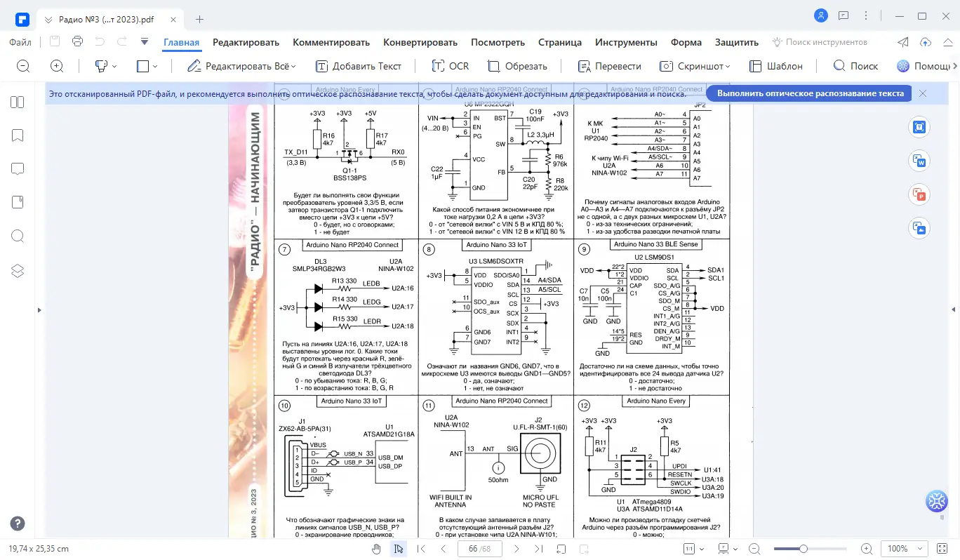Switch to the Комментировать tab

(331, 42)
